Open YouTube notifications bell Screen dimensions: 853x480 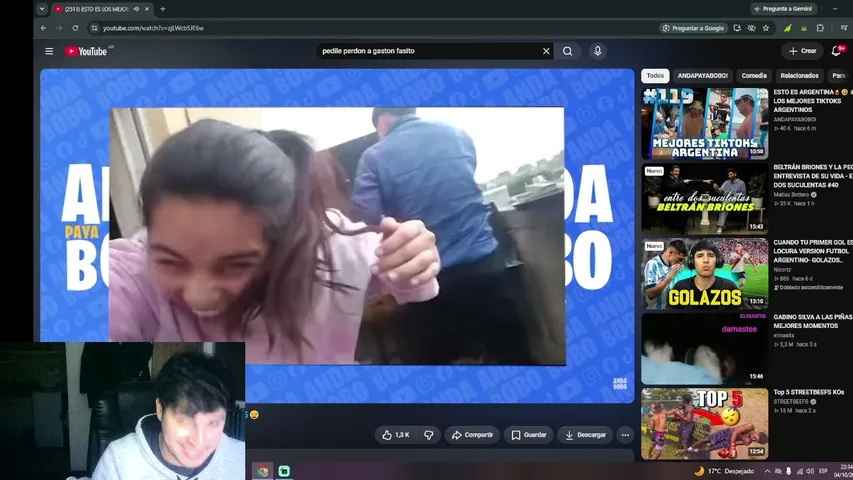pos(837,51)
